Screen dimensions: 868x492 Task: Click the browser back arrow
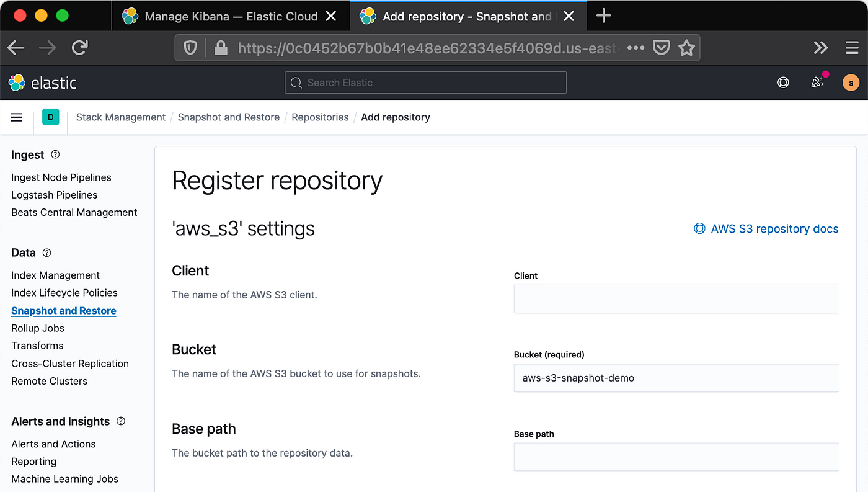pyautogui.click(x=16, y=48)
